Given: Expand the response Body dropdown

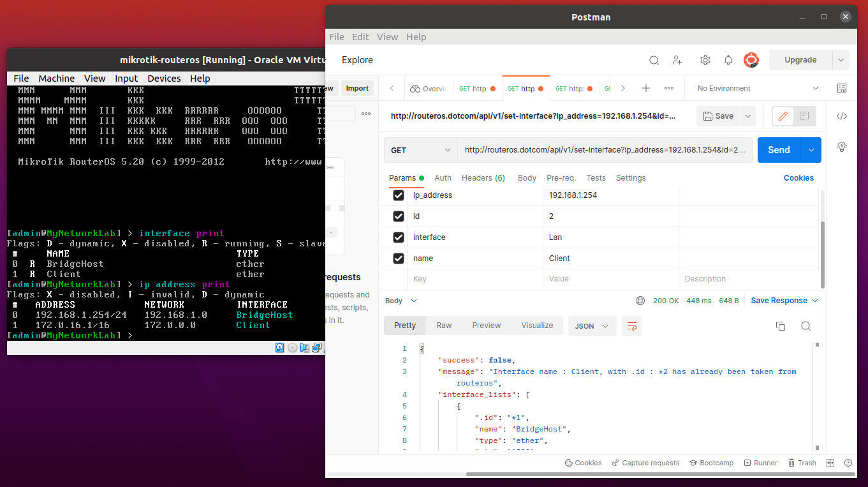Looking at the screenshot, I should [x=401, y=301].
